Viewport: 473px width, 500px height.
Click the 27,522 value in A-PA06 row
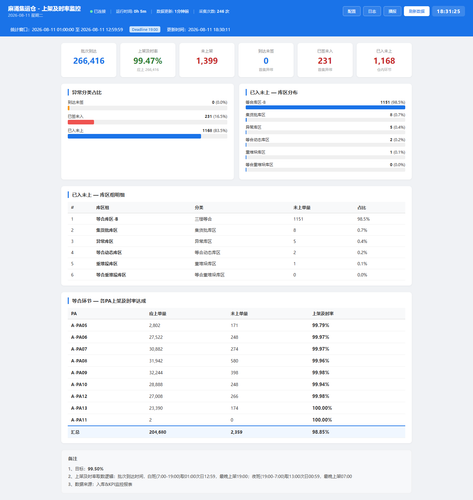click(x=156, y=337)
